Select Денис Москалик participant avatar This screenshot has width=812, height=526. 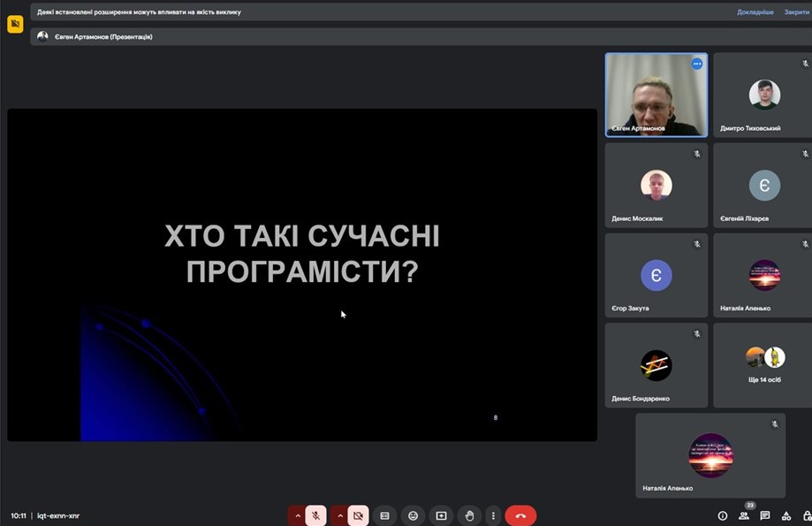(x=656, y=185)
